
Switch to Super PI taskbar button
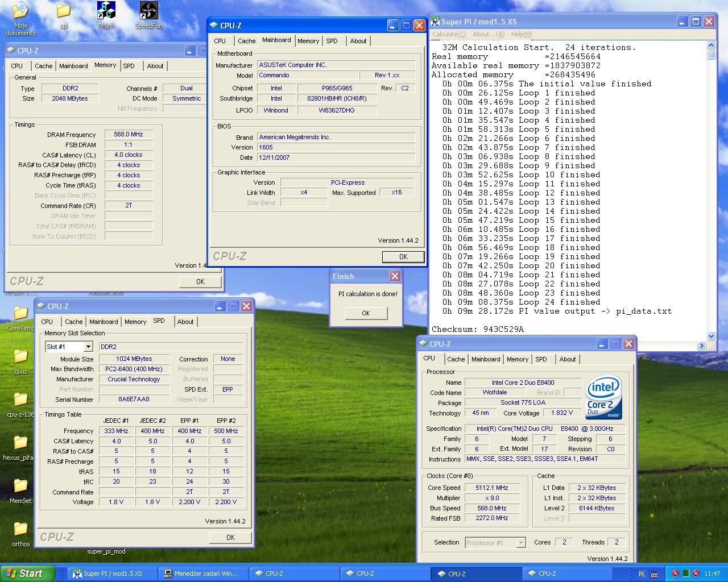[113, 573]
